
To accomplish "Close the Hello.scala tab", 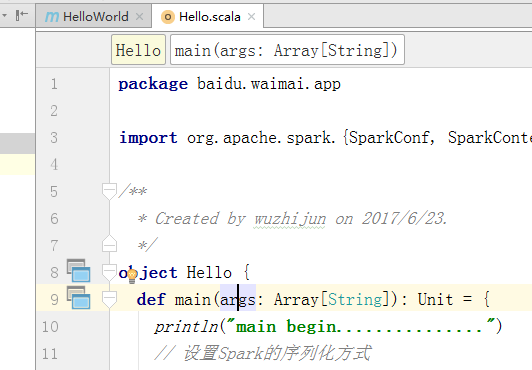I will pyautogui.click(x=251, y=16).
